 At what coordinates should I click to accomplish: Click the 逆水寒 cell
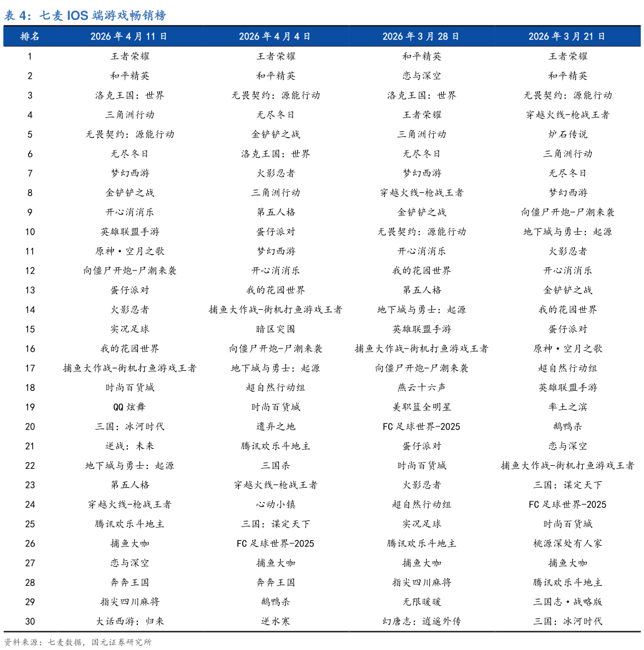(x=276, y=621)
